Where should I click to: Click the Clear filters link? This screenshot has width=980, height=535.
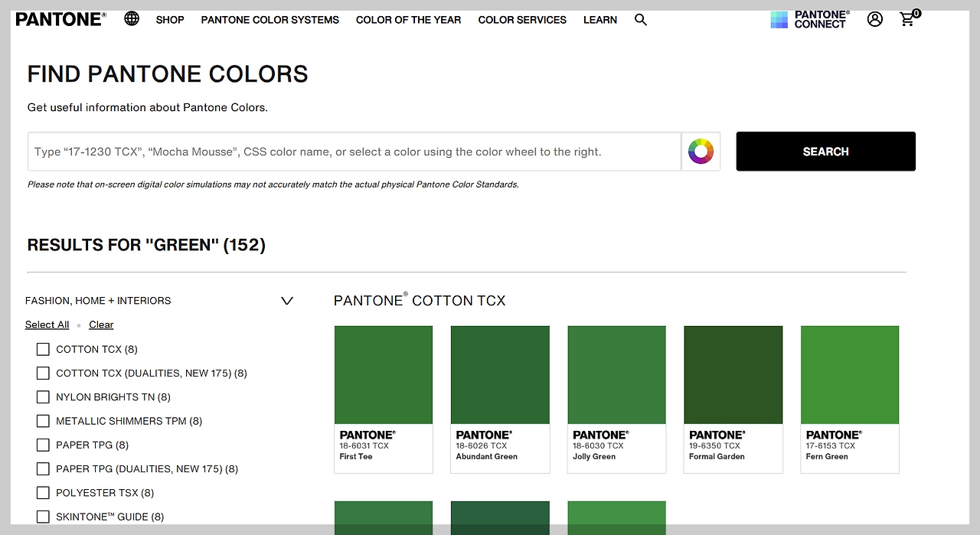(101, 325)
